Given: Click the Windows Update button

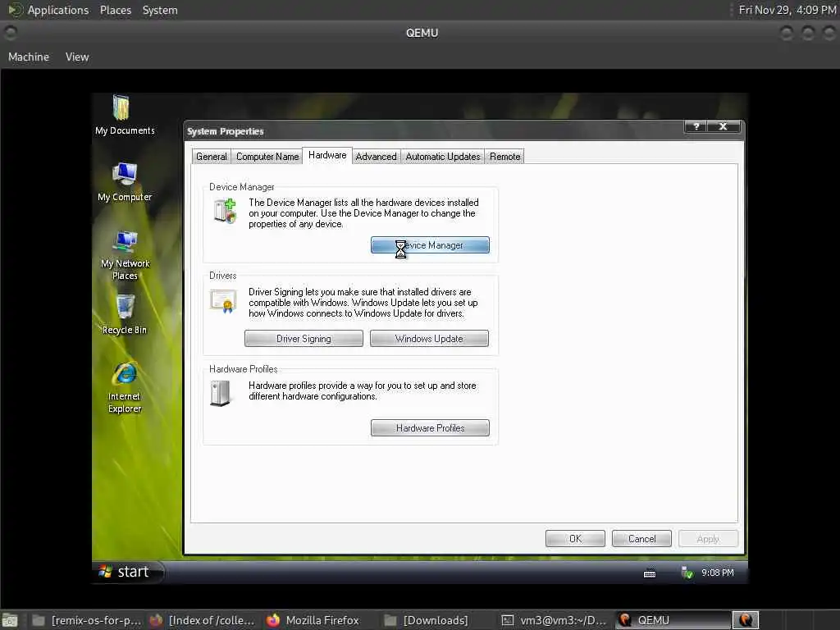Looking at the screenshot, I should tap(429, 339).
